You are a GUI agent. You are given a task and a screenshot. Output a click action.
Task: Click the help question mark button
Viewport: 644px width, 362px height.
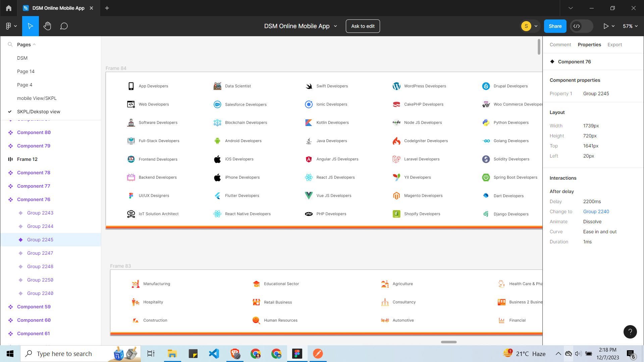click(630, 332)
